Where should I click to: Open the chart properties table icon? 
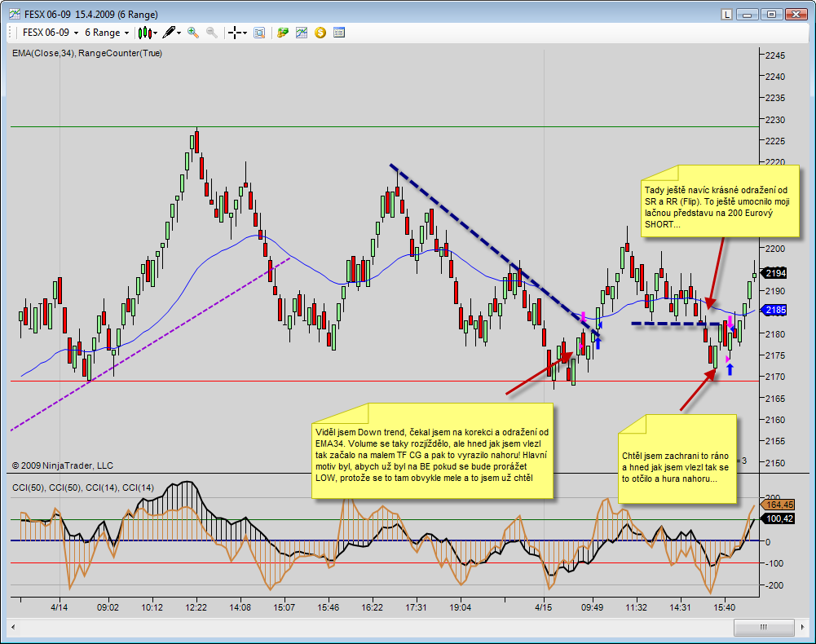click(339, 33)
